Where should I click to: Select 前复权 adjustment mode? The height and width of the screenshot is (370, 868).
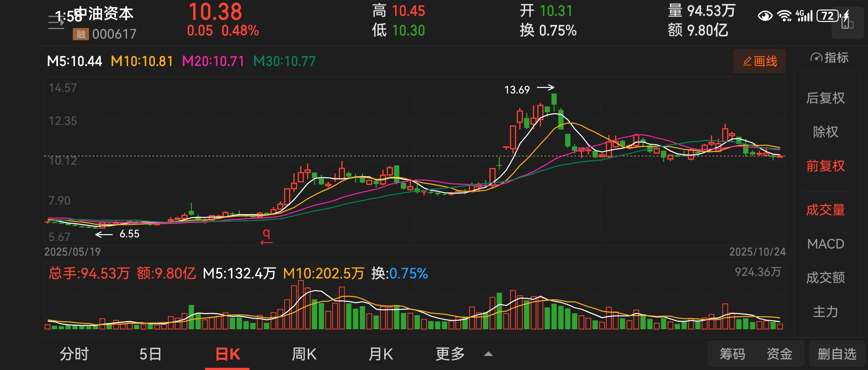click(825, 166)
